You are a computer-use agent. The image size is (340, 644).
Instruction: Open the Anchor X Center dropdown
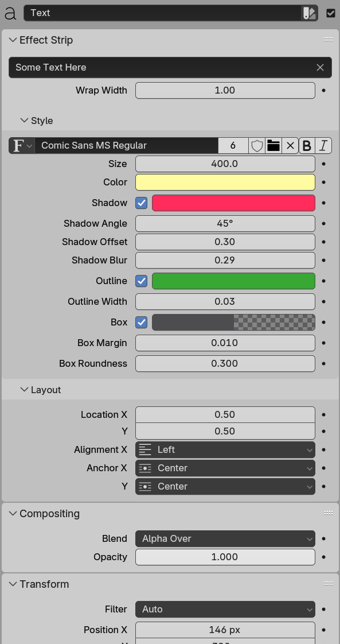click(225, 468)
